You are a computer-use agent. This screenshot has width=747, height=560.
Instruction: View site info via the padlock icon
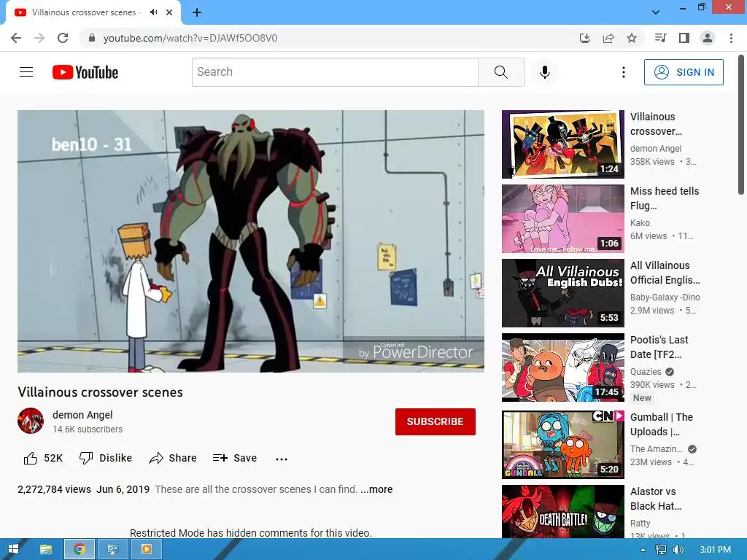(x=92, y=38)
